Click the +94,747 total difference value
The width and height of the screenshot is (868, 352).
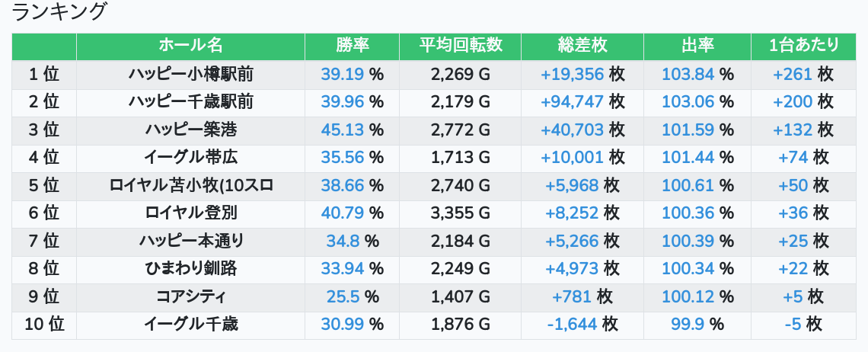coord(572,102)
